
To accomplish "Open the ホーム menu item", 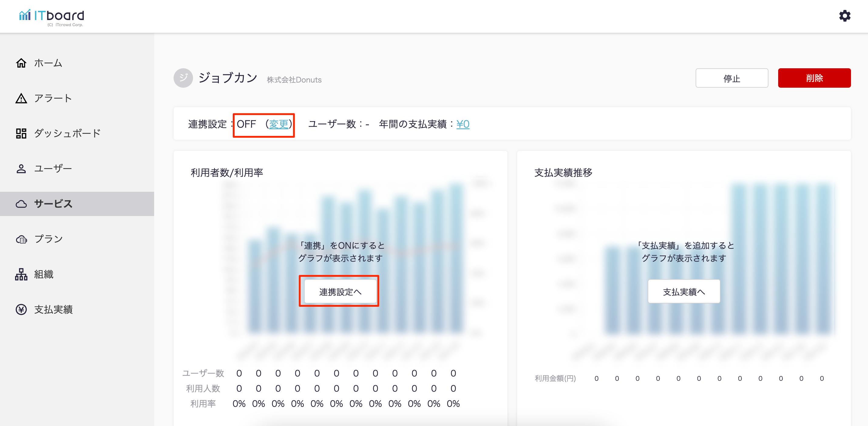I will point(48,63).
